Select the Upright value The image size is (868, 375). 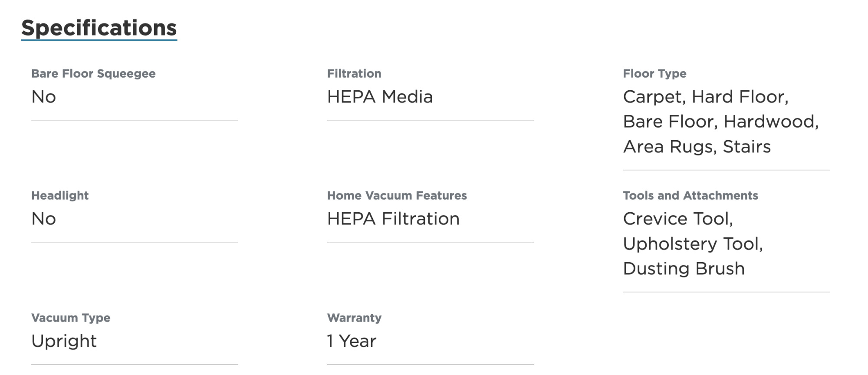click(x=64, y=341)
